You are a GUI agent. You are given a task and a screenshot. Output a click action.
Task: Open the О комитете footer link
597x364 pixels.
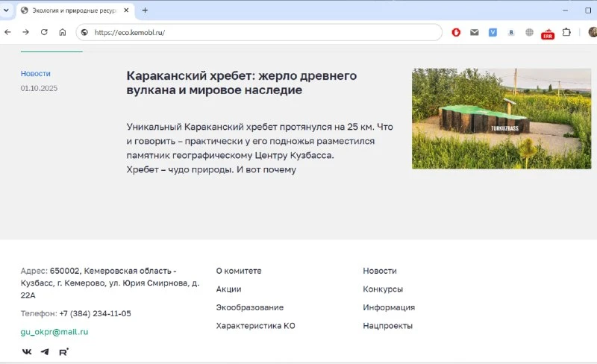pos(239,271)
